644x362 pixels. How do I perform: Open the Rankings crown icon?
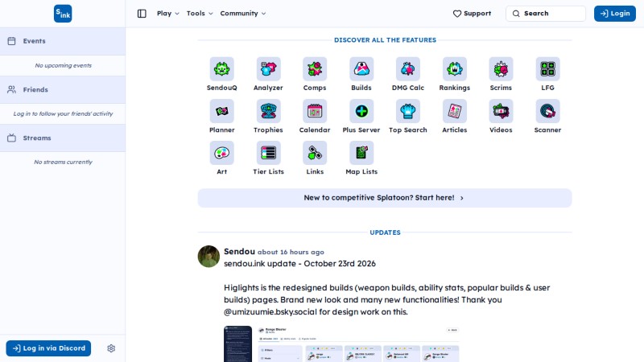click(455, 69)
